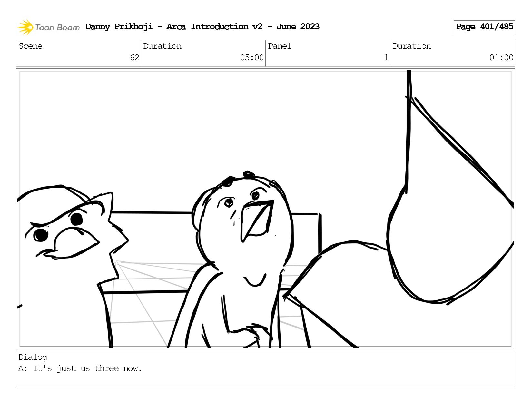This screenshot has width=532, height=411.
Task: Select the panel number '1'
Action: click(386, 58)
